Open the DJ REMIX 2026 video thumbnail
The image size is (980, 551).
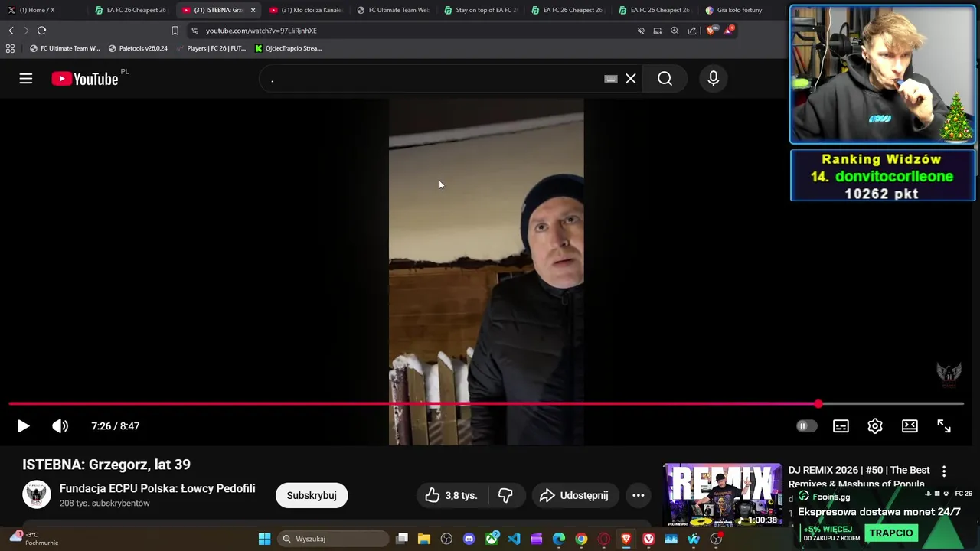pyautogui.click(x=723, y=495)
